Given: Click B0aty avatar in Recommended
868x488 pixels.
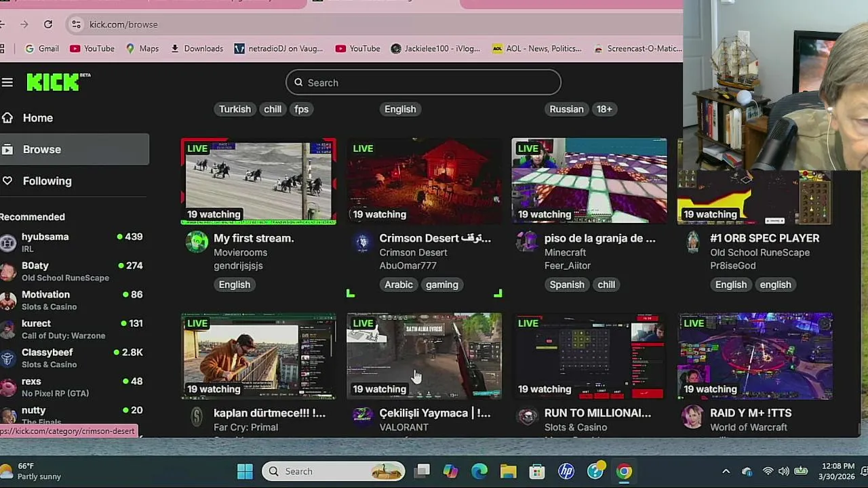Looking at the screenshot, I should [x=8, y=272].
